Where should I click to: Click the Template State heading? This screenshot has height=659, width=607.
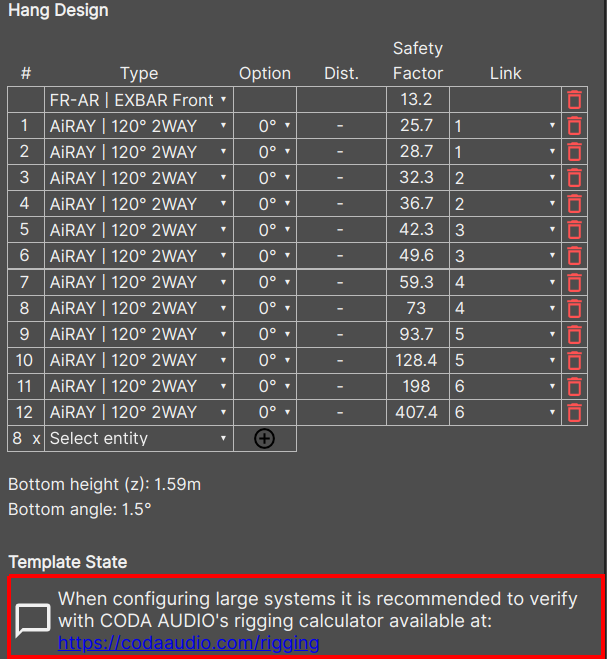point(68,562)
